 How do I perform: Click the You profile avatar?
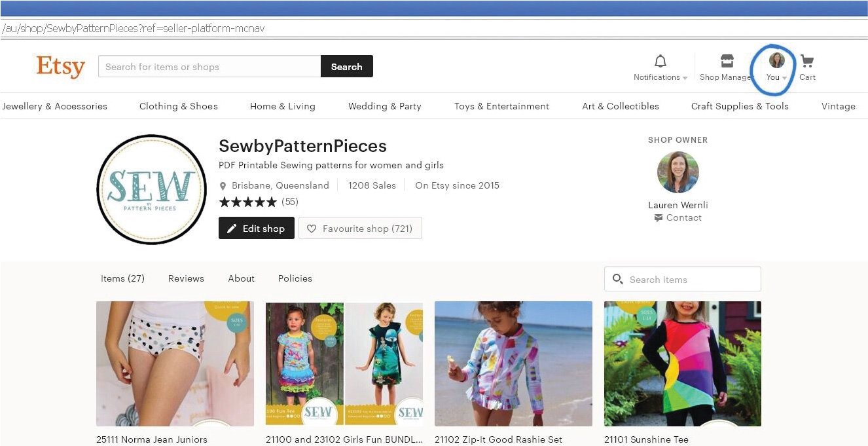[777, 61]
